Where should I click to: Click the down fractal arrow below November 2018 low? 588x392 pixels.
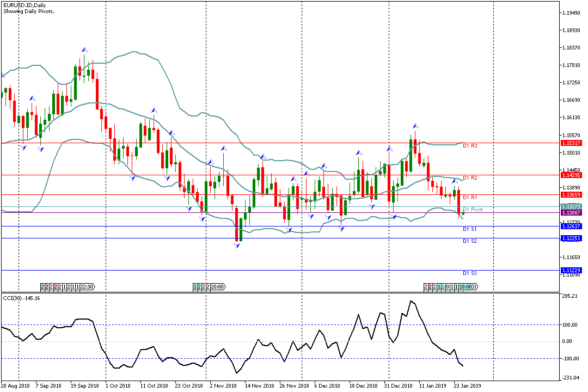pos(237,246)
